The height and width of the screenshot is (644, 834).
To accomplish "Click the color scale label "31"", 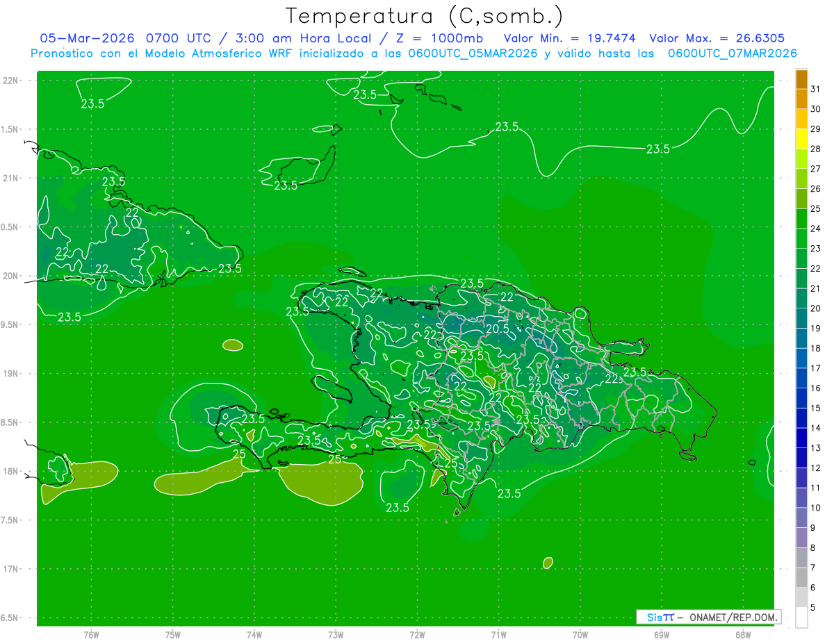I will coord(816,89).
